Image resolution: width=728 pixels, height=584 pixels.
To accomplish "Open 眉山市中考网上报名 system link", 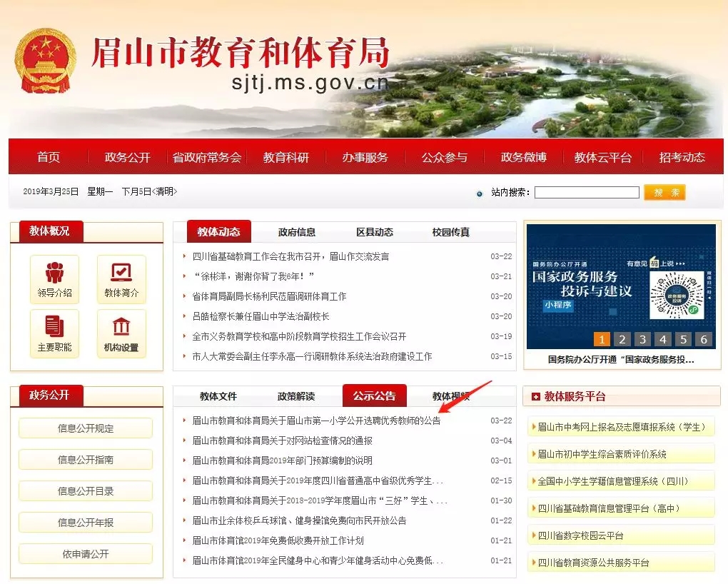I will tap(621, 427).
